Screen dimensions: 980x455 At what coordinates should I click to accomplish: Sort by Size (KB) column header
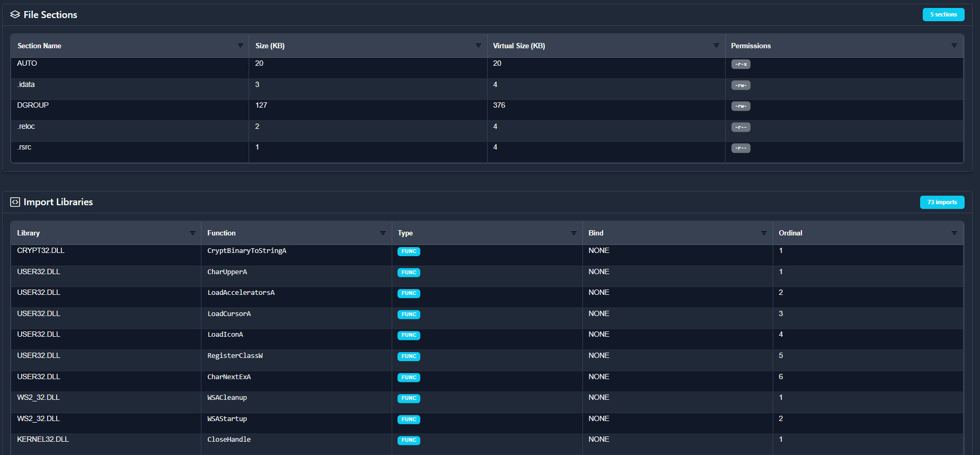[x=270, y=46]
